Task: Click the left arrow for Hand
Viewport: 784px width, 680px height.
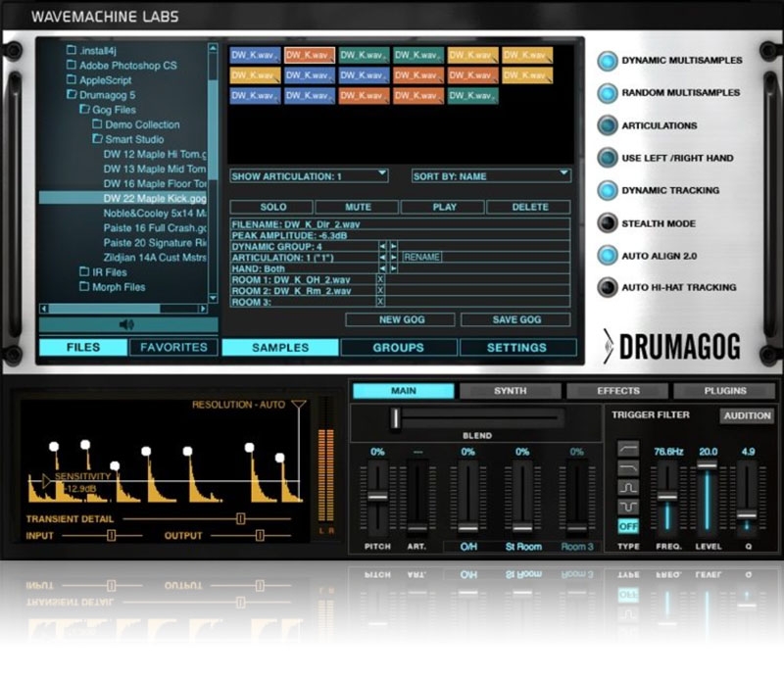Action: pos(382,268)
